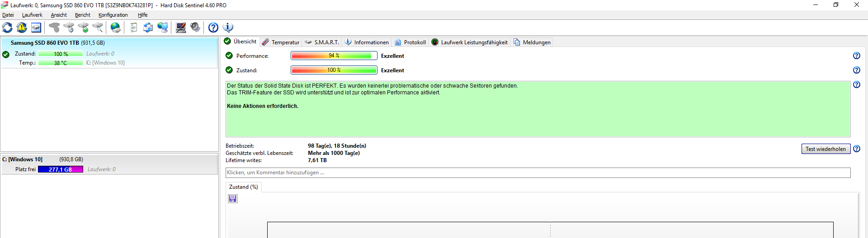Click the 'Betriebszeit:' label
The width and height of the screenshot is (868, 238).
point(240,146)
